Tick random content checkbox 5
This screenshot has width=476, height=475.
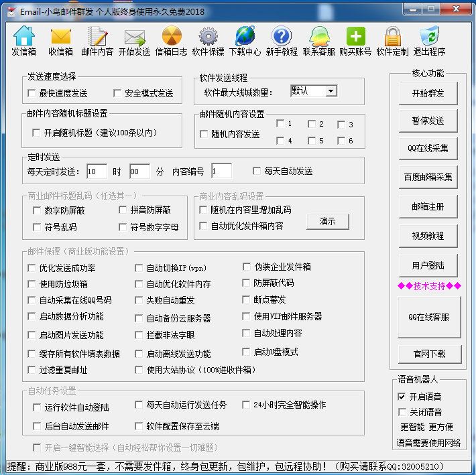(x=312, y=141)
